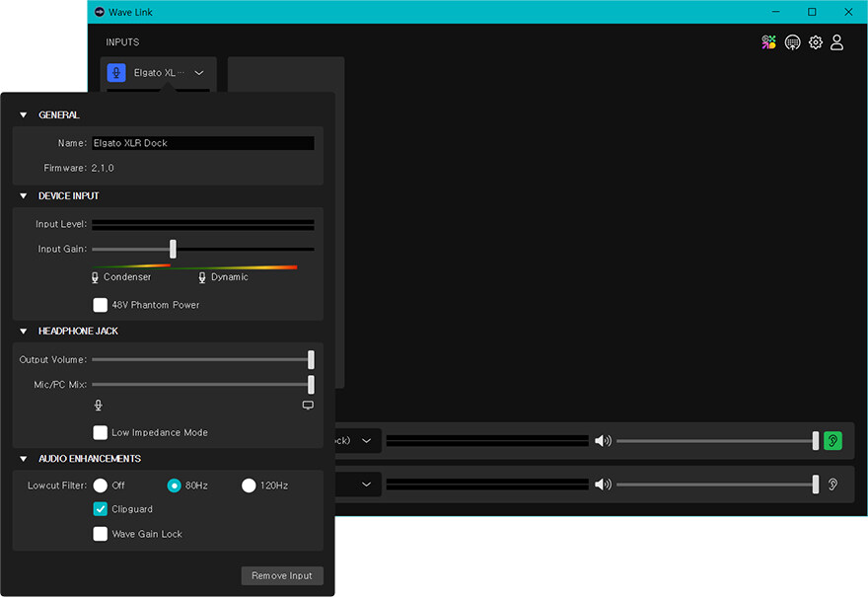Screen dimensions: 868x597
Task: Collapse the DEVICE INPUT section
Action: (x=22, y=195)
